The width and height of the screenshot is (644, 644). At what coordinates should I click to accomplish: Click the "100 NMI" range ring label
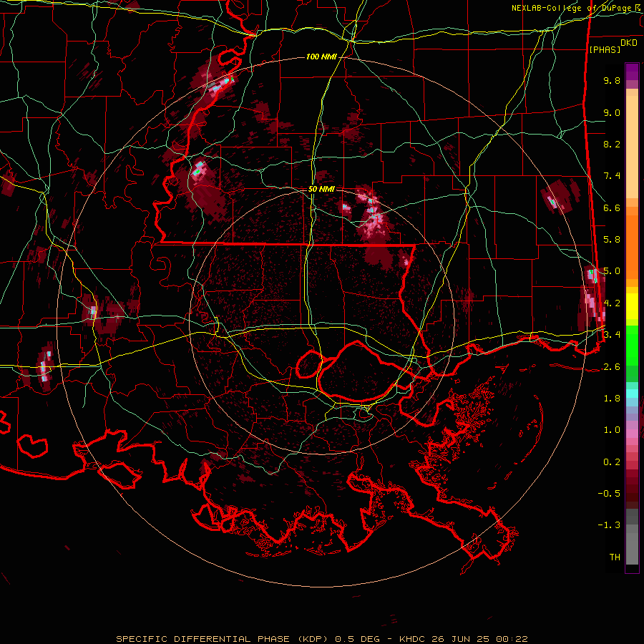(x=321, y=57)
